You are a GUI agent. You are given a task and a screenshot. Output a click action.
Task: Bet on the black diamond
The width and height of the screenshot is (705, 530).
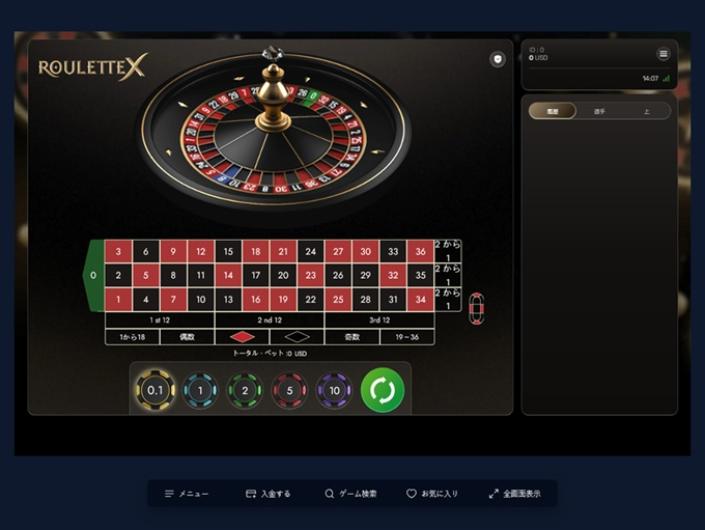[297, 337]
